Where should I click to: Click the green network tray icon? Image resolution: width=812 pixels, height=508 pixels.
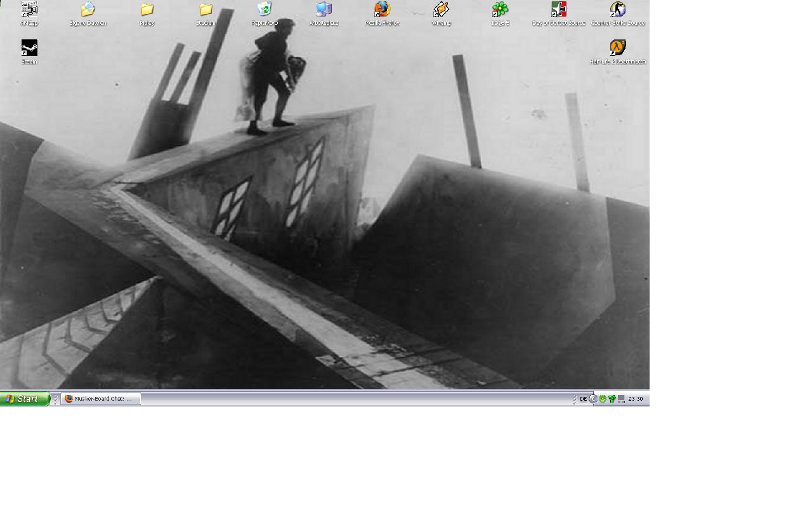pos(612,399)
